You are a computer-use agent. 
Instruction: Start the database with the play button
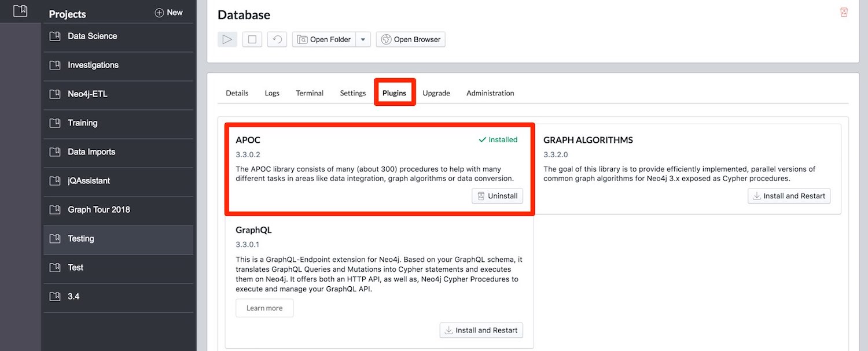(x=227, y=39)
